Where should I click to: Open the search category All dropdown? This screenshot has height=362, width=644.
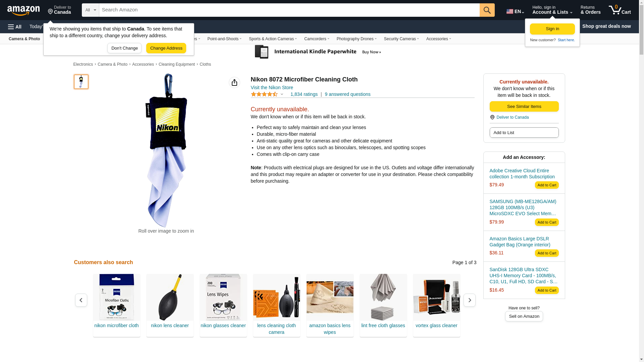[90, 10]
